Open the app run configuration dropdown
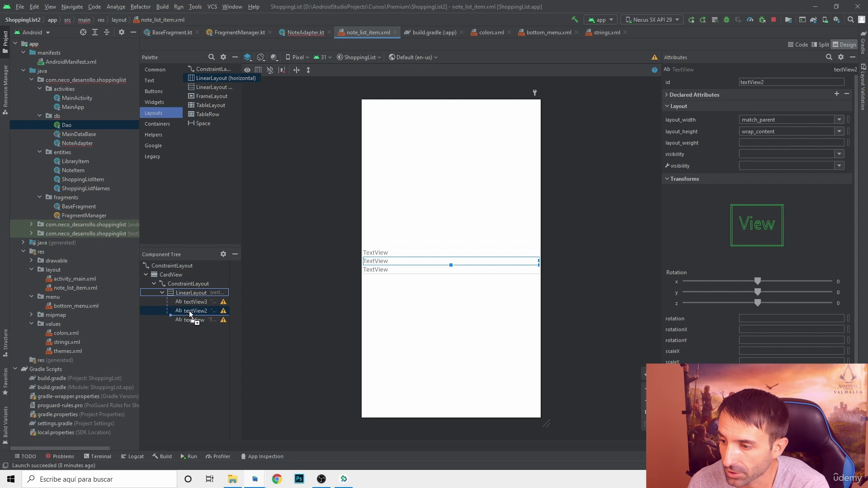The image size is (868, 488). click(600, 19)
